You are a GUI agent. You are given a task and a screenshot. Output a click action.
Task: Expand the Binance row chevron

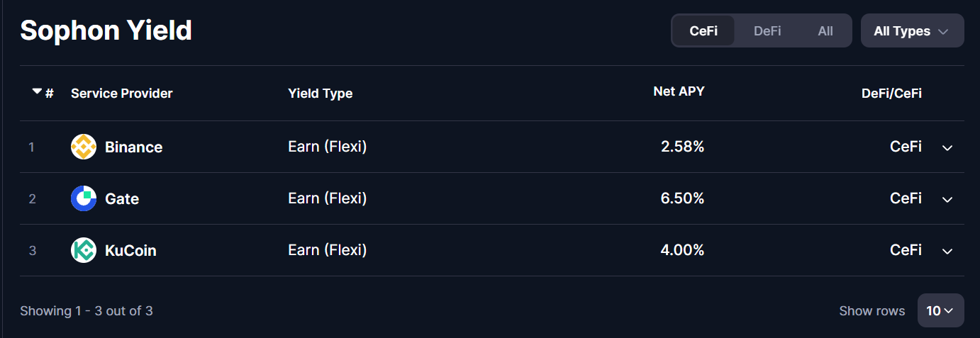tap(947, 147)
